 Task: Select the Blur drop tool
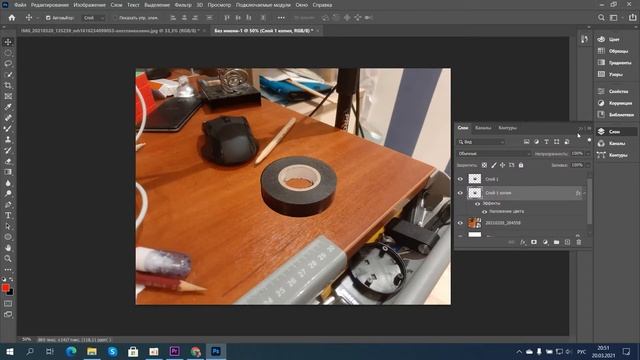(x=8, y=183)
